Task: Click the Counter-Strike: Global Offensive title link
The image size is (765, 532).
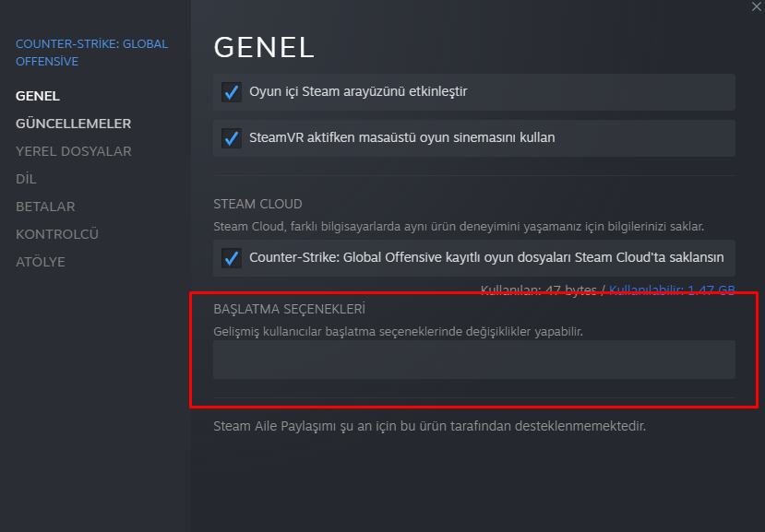Action: tap(91, 53)
